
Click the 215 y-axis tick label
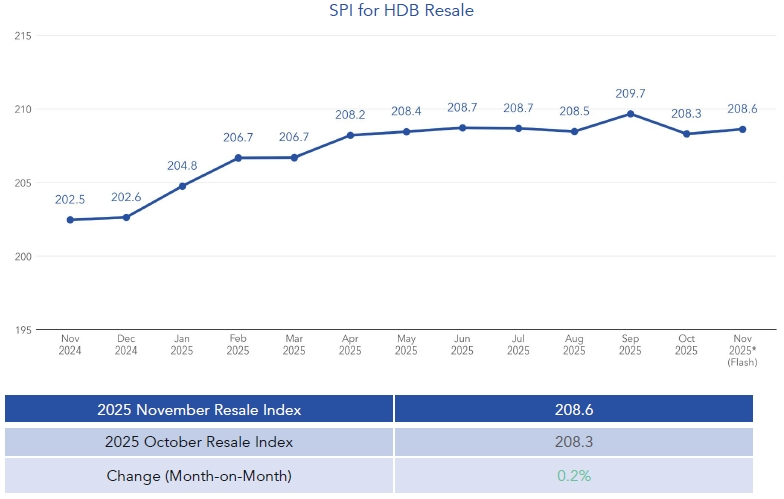point(23,36)
